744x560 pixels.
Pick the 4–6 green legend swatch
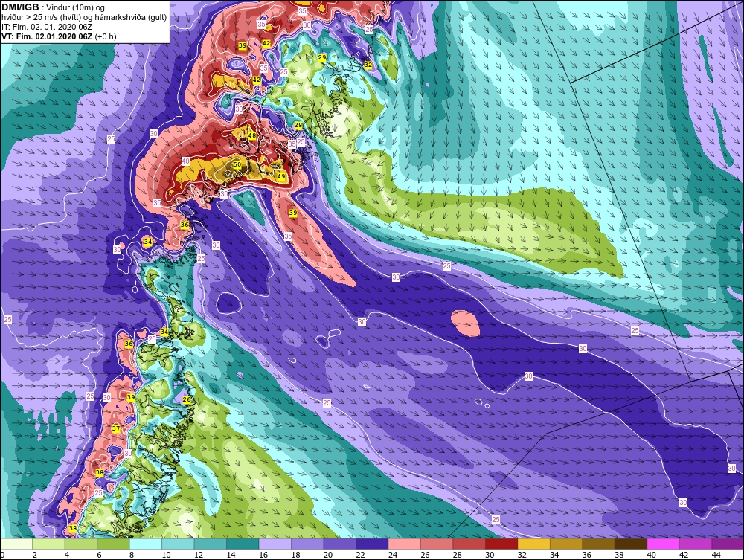[x=80, y=544]
